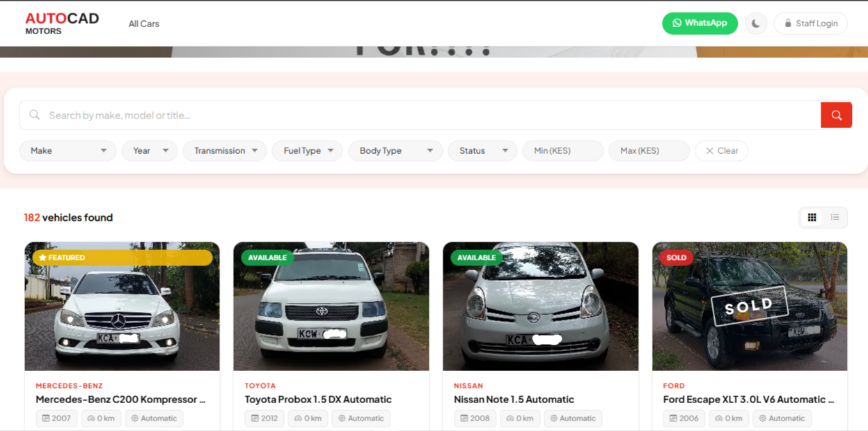Click the 2008 year tag
The height and width of the screenshot is (431, 868).
click(475, 418)
